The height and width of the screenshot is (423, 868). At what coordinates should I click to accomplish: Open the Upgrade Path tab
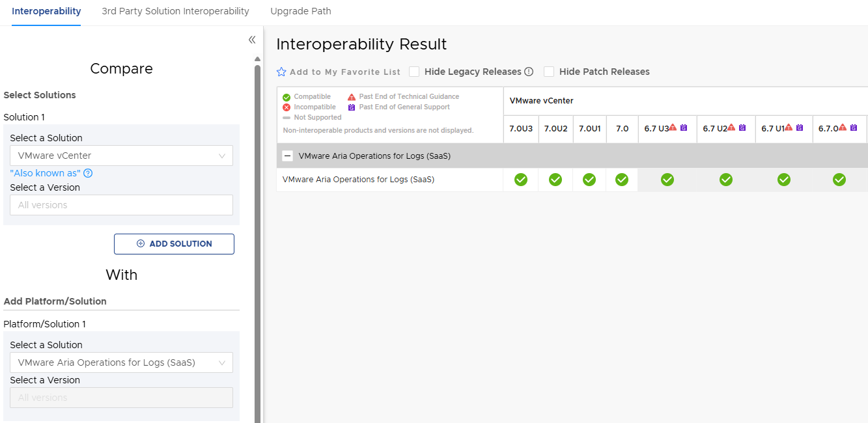tap(301, 11)
